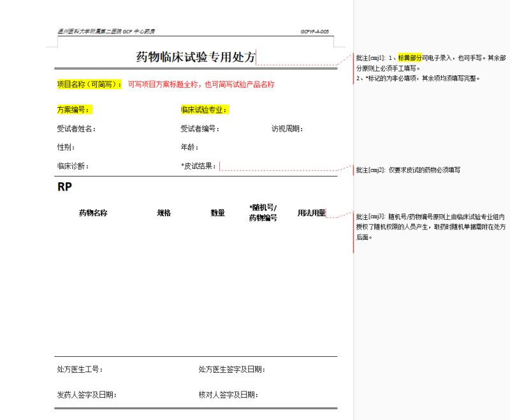The width and height of the screenshot is (510, 420).
Task: Select the 药物名称 column header
Action: click(91, 213)
